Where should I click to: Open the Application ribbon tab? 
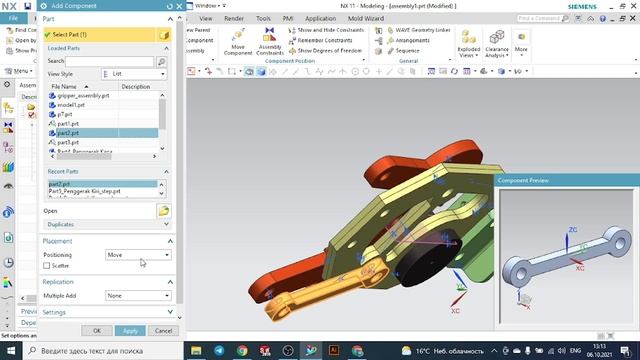pyautogui.click(x=320, y=18)
